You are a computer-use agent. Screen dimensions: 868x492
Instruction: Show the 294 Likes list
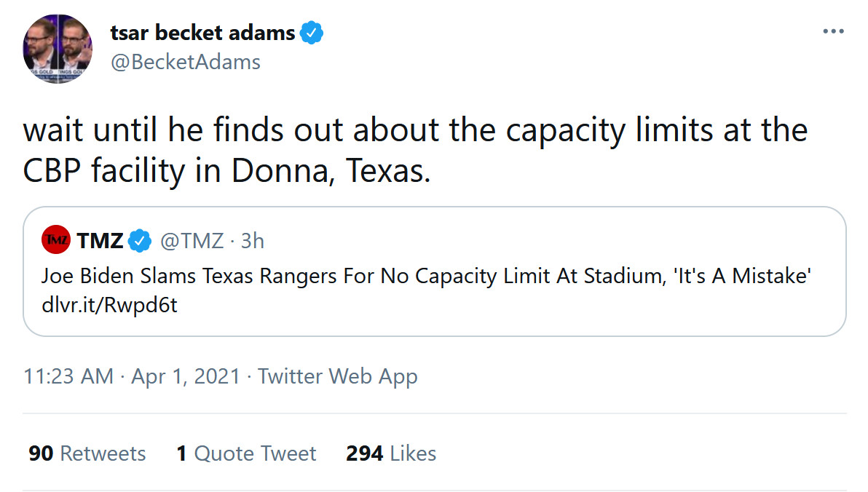click(x=391, y=453)
